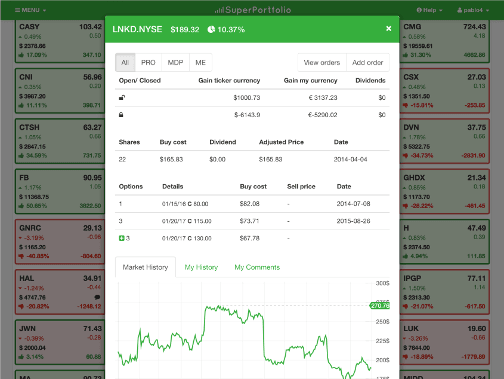Click option row 01/15/16 C 80.00
Screen dimensions: 504x379
(x=252, y=204)
